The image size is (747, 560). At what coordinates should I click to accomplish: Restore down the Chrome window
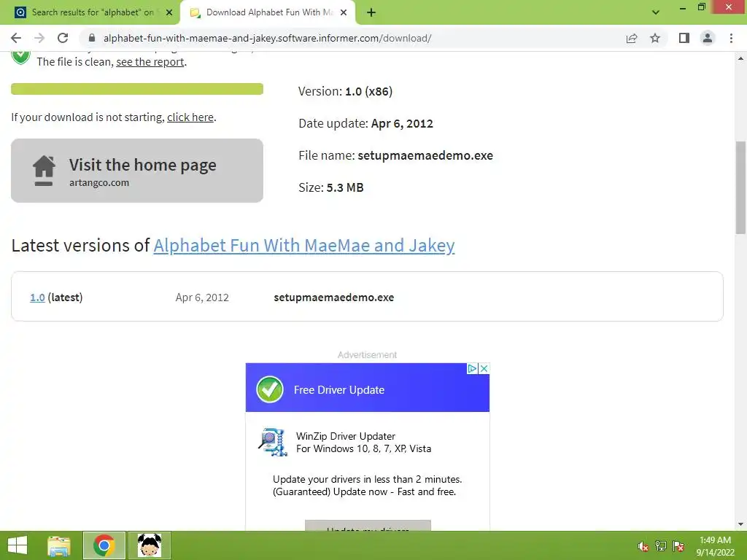pyautogui.click(x=701, y=7)
